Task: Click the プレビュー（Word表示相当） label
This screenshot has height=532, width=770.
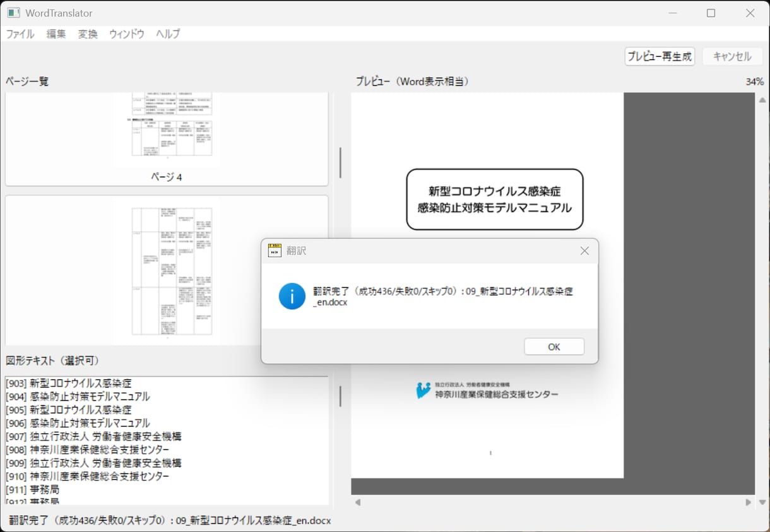Action: tap(412, 81)
